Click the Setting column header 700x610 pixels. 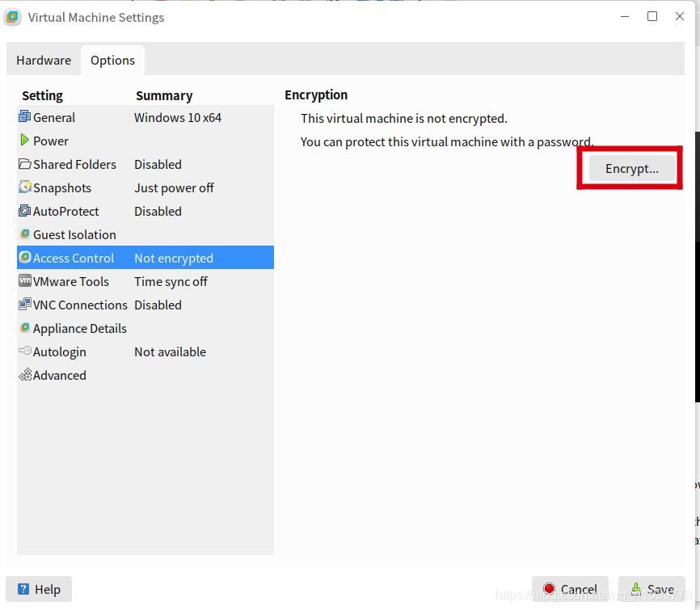point(42,95)
